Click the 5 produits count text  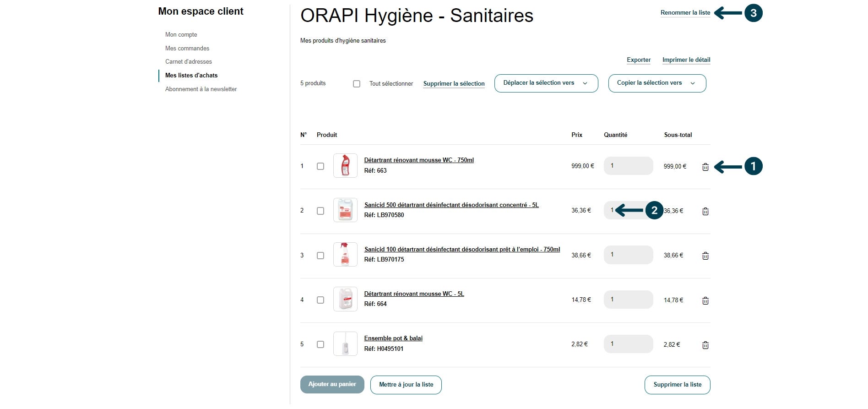click(x=313, y=83)
